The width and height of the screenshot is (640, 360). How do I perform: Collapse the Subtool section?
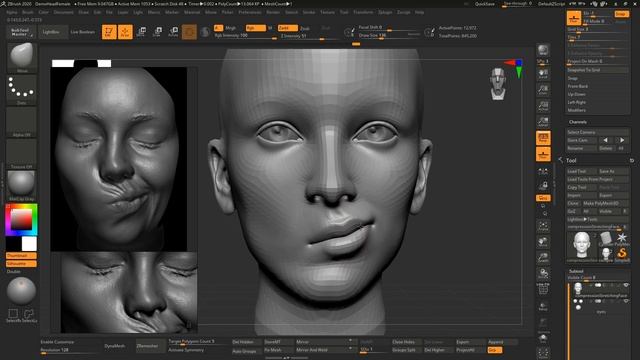[576, 271]
